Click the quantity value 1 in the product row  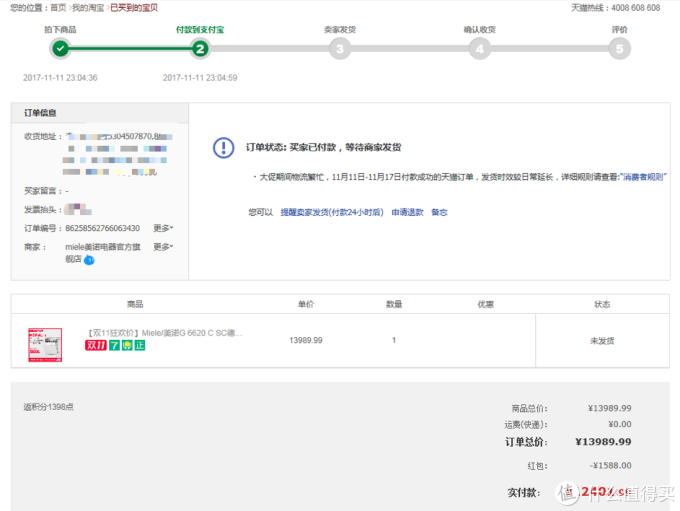(394, 341)
